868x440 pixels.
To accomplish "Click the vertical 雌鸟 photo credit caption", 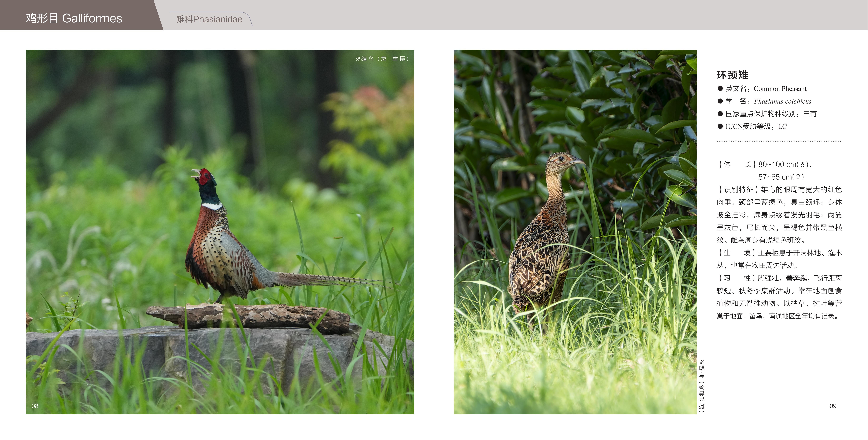I will (702, 386).
